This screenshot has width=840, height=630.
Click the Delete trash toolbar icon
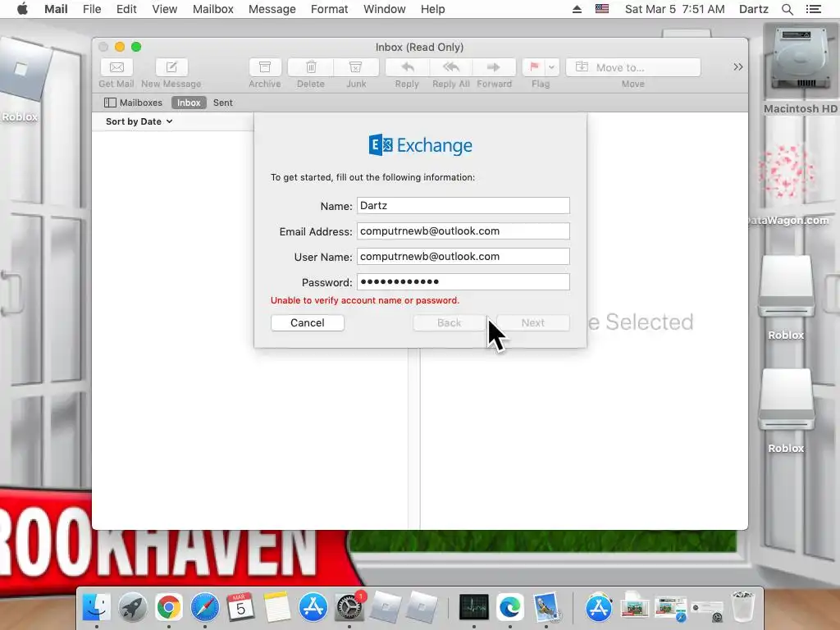[311, 67]
